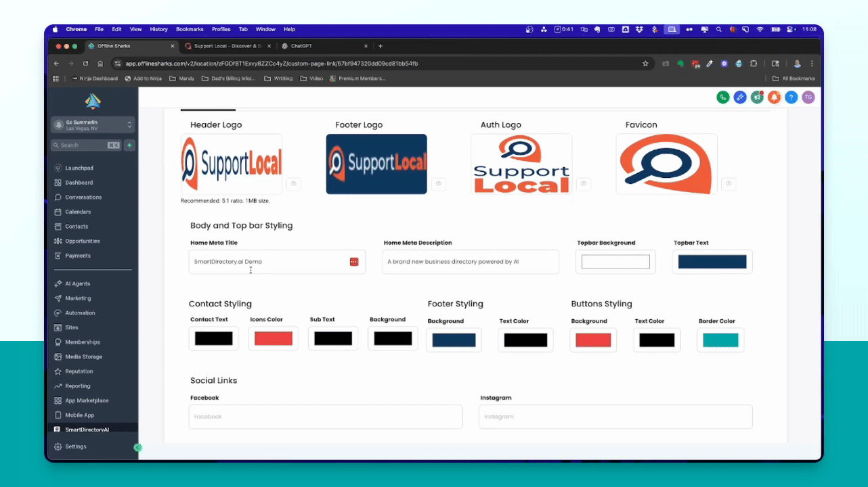Screen dimensions: 868x487
Task: Pick the Topbar Text color swatch
Action: [x=712, y=262]
